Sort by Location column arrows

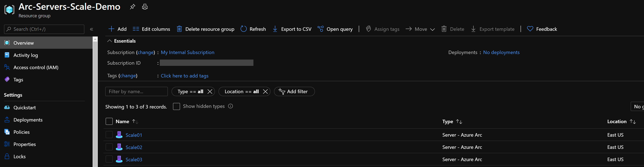point(633,122)
